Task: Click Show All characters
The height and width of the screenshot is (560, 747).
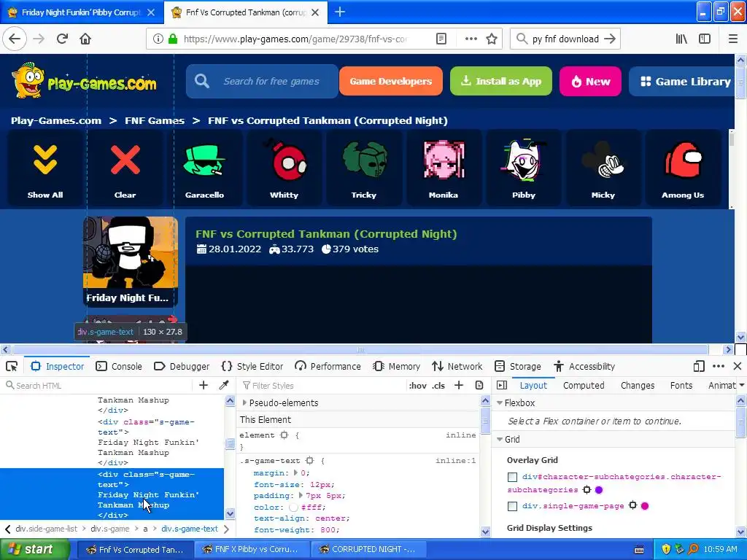Action: (x=45, y=168)
